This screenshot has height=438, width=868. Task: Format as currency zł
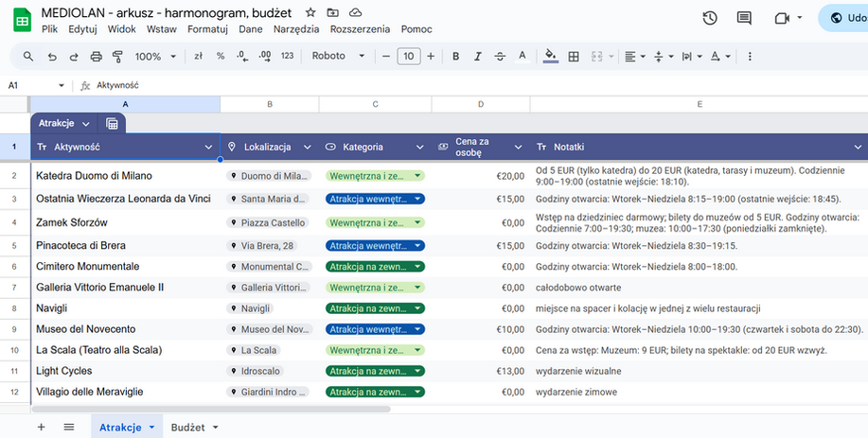[198, 56]
